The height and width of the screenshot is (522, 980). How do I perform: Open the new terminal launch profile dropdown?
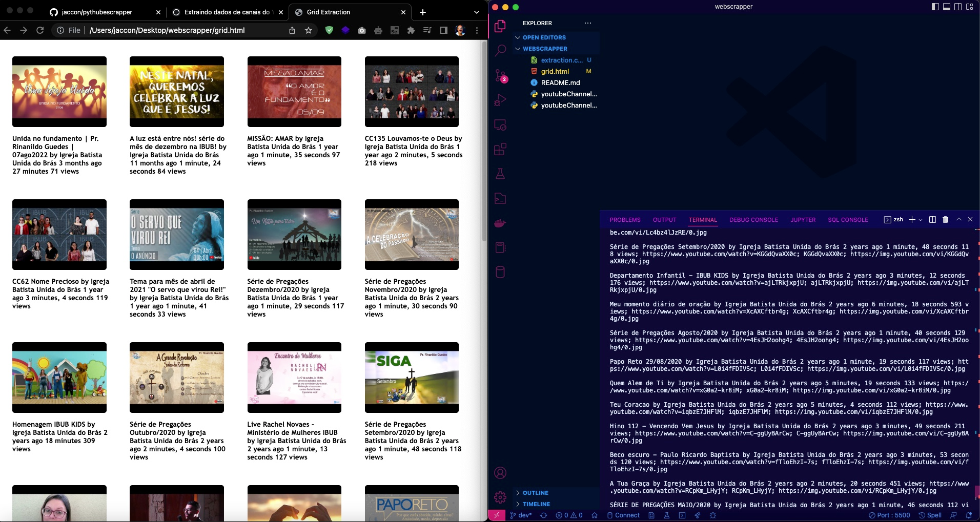(x=921, y=220)
